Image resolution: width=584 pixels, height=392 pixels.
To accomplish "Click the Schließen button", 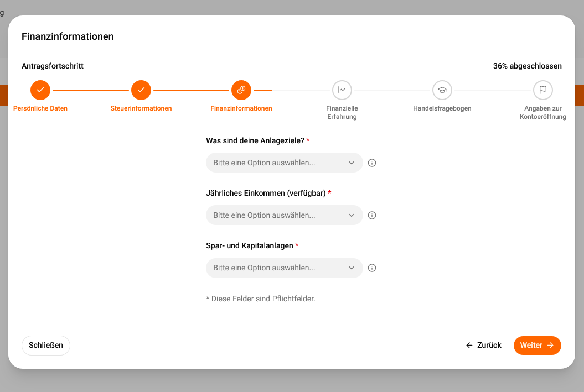I will click(46, 345).
